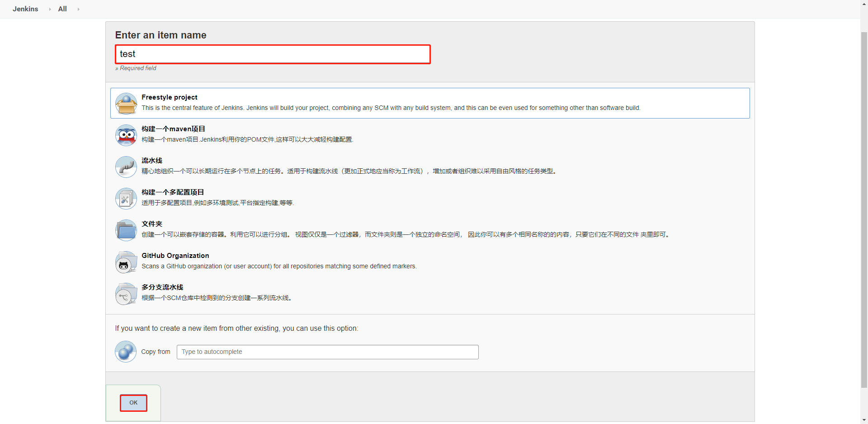Click the maven项目 owl icon

(126, 135)
